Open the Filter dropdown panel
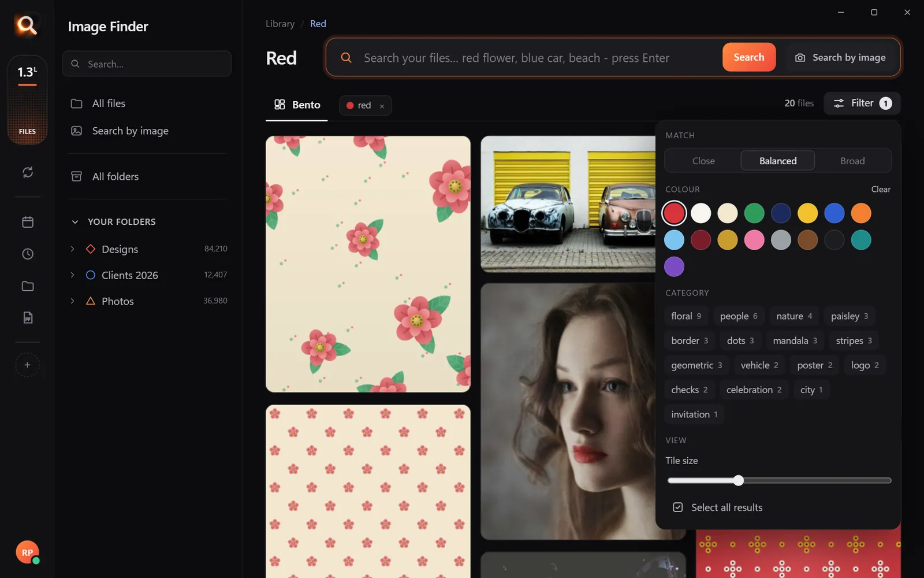Screen dimensions: 924x578 (x=862, y=103)
